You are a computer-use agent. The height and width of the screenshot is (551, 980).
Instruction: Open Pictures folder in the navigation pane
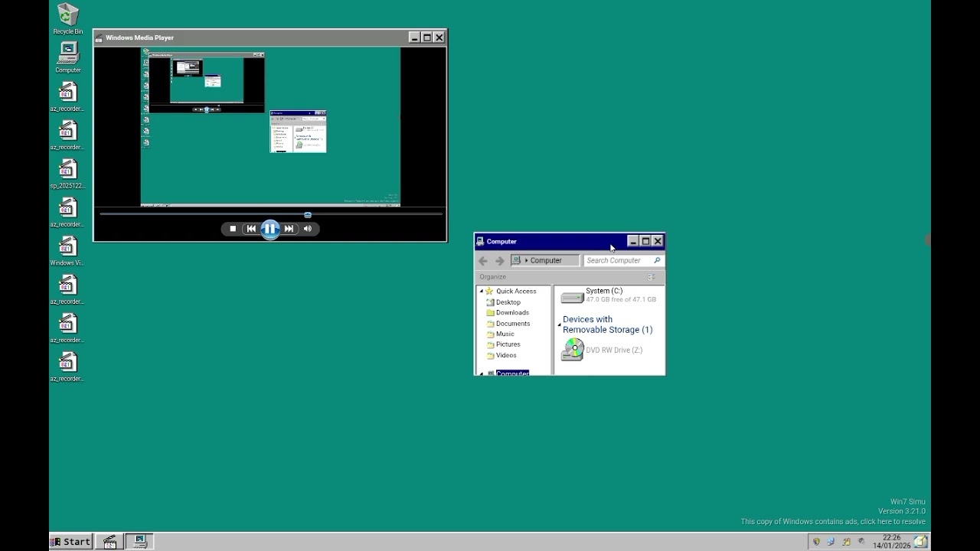coord(508,344)
